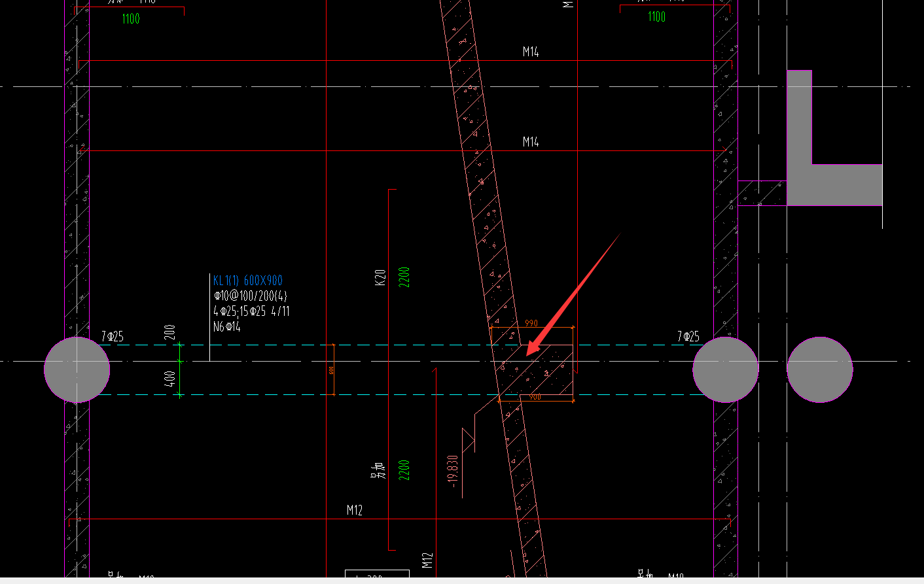Pick the hatched concrete block at beam crossing
The image size is (924, 584).
point(533,370)
